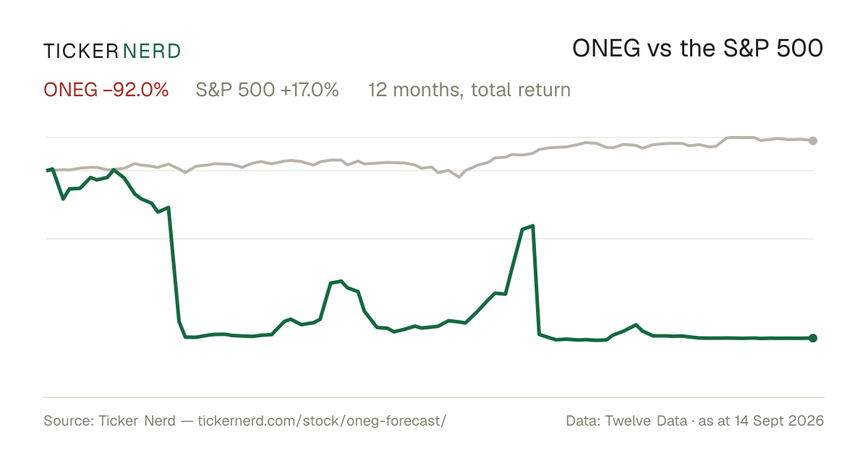Click the green NERD word in logo
The width and height of the screenshot is (868, 456).
152,51
